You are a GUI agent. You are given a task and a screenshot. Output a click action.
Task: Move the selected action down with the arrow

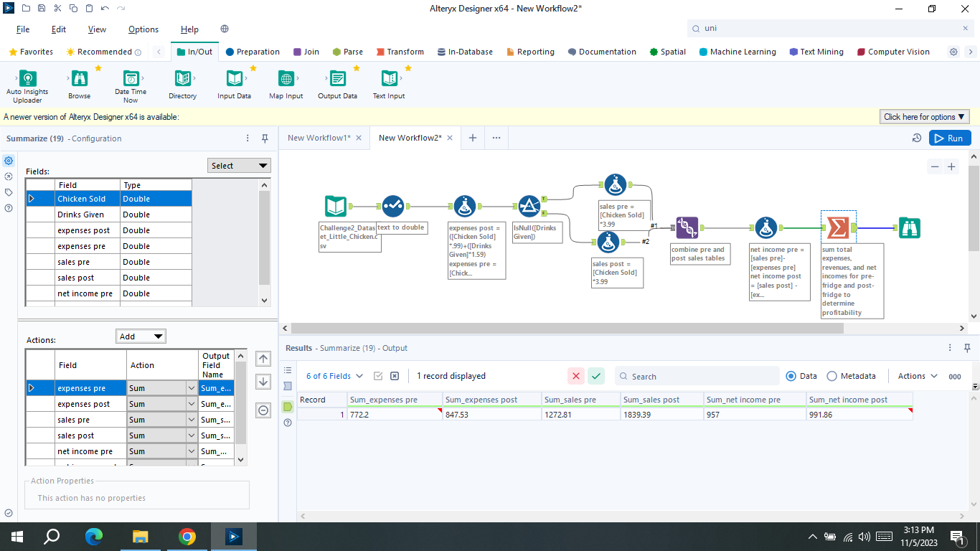[263, 382]
